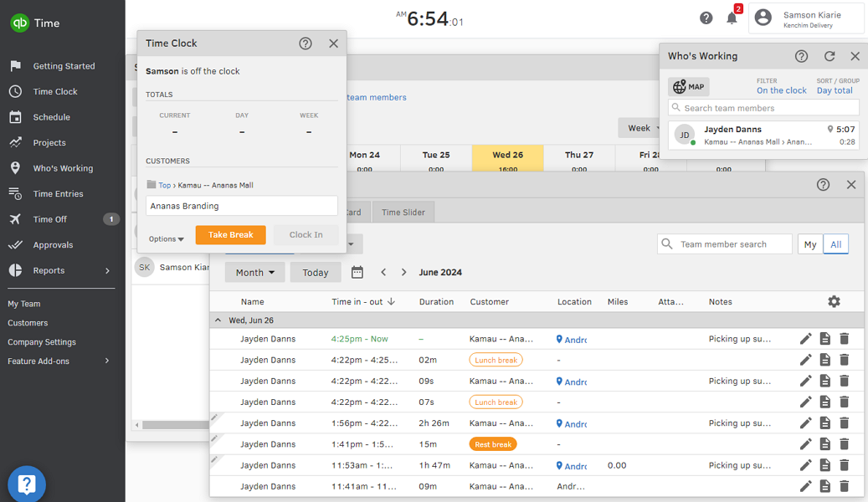The width and height of the screenshot is (868, 502).
Task: Jump to Today in the timesheet view
Action: pyautogui.click(x=315, y=272)
